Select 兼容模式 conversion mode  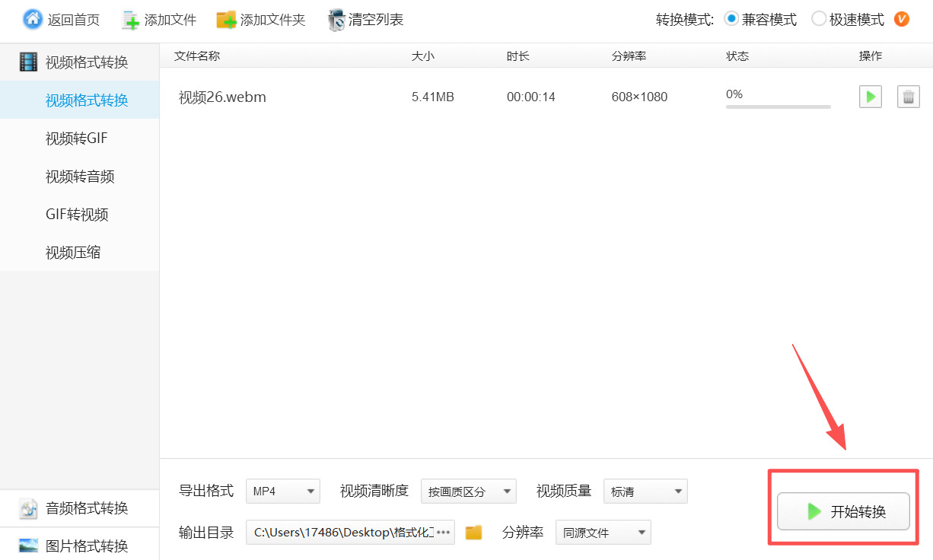(x=731, y=19)
